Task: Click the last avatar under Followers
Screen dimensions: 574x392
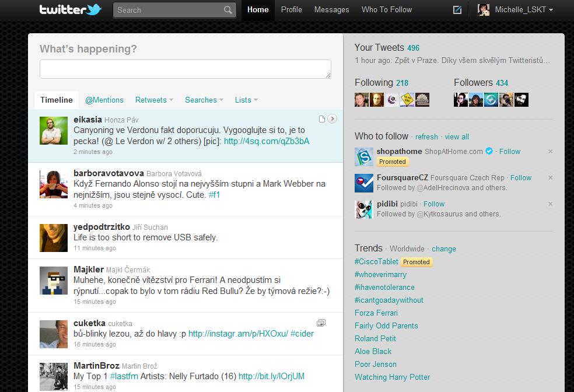Action: tap(521, 100)
